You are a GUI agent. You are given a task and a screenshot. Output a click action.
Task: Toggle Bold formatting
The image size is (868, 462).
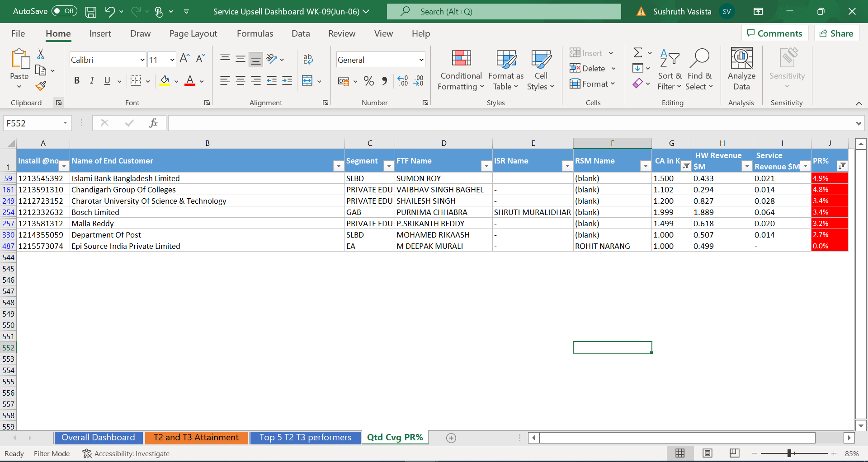[77, 81]
